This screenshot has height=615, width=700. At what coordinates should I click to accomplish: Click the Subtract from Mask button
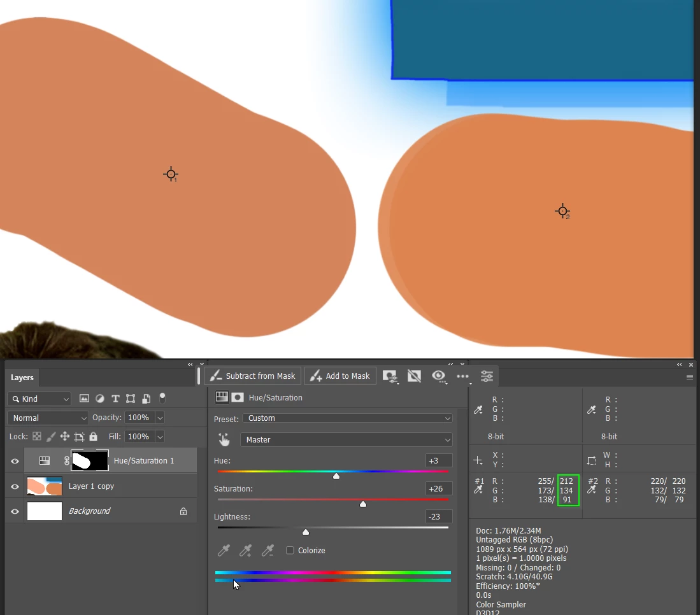pos(253,376)
